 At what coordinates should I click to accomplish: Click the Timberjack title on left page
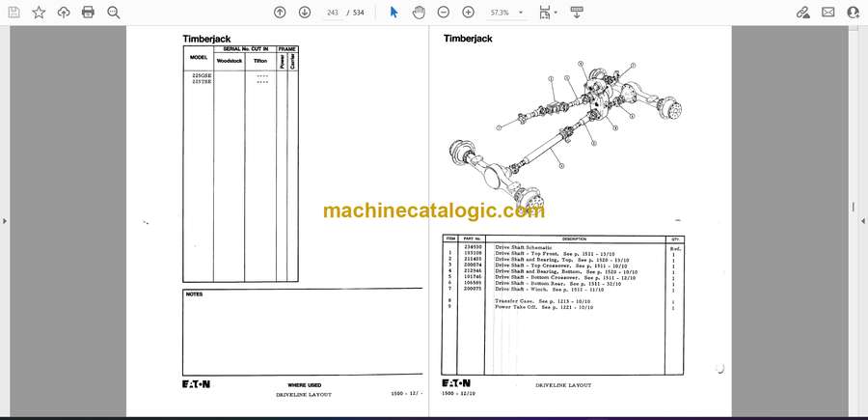point(207,39)
